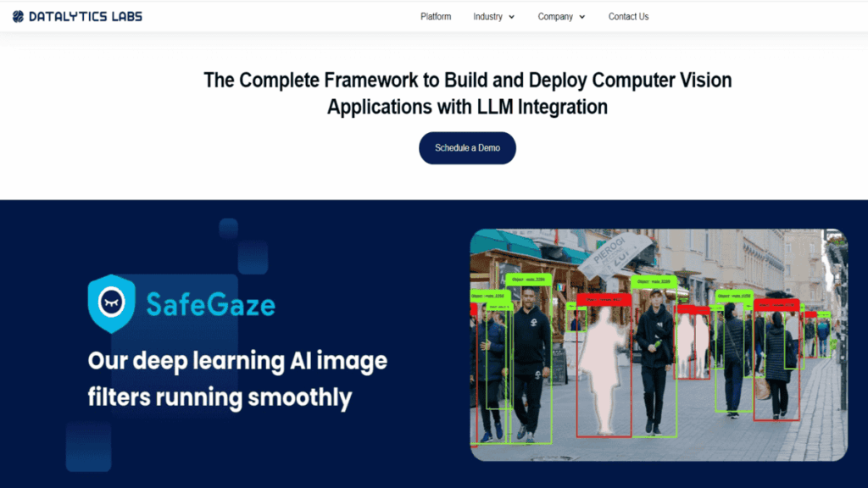Image resolution: width=868 pixels, height=488 pixels.
Task: Click the street detection demo image
Action: [x=659, y=345]
